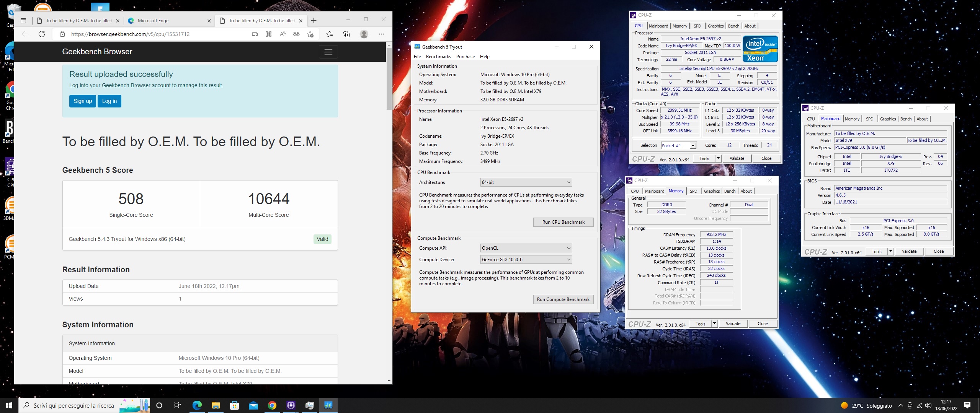Click the Edge refresh page icon
The width and height of the screenshot is (980, 413).
point(42,34)
